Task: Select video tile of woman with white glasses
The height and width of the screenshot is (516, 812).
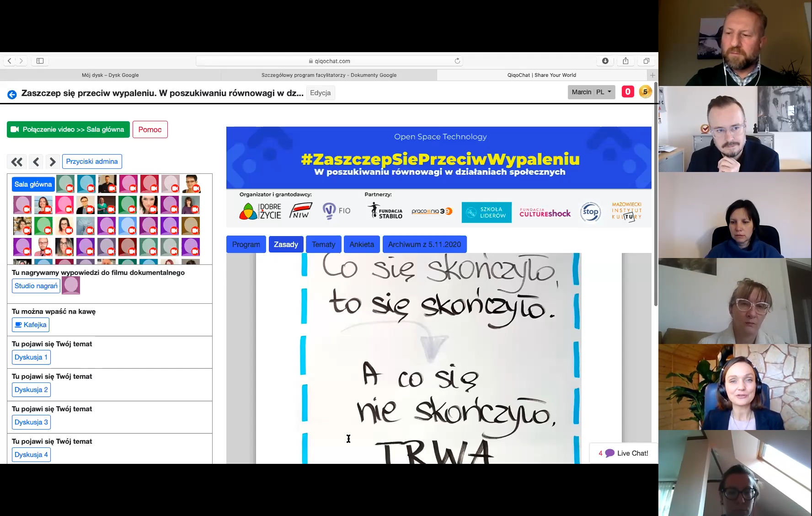Action: click(x=735, y=301)
